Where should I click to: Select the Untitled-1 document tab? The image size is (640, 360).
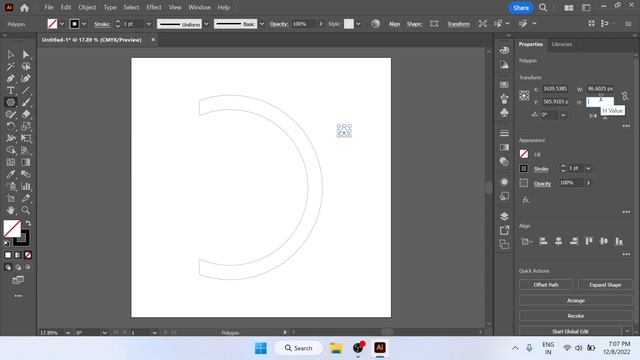pyautogui.click(x=92, y=40)
